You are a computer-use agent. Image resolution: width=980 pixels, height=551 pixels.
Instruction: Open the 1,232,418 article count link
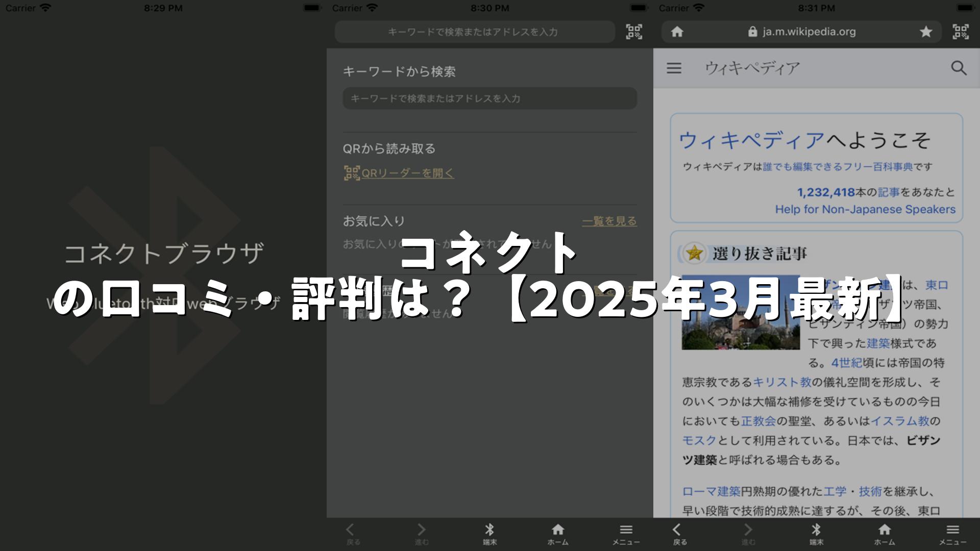tap(826, 192)
